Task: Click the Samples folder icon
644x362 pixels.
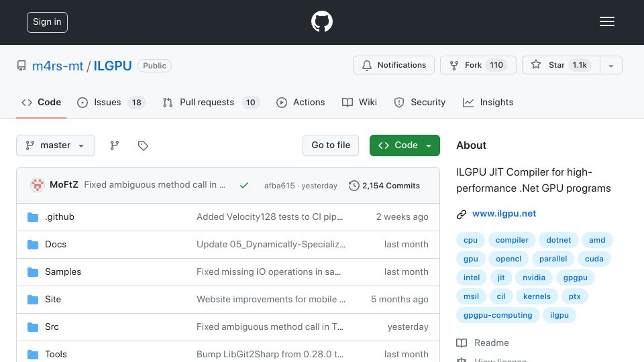Action: (x=33, y=272)
